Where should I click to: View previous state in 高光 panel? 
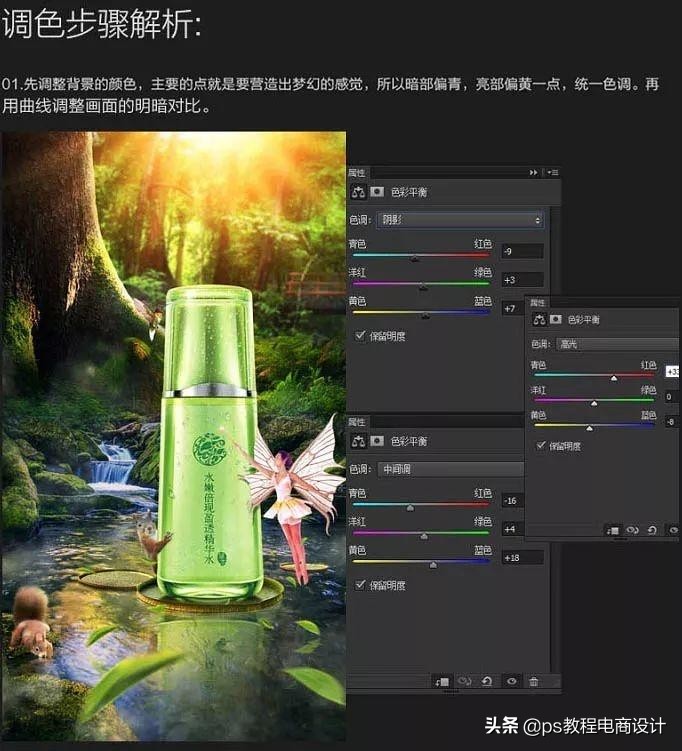point(633,530)
